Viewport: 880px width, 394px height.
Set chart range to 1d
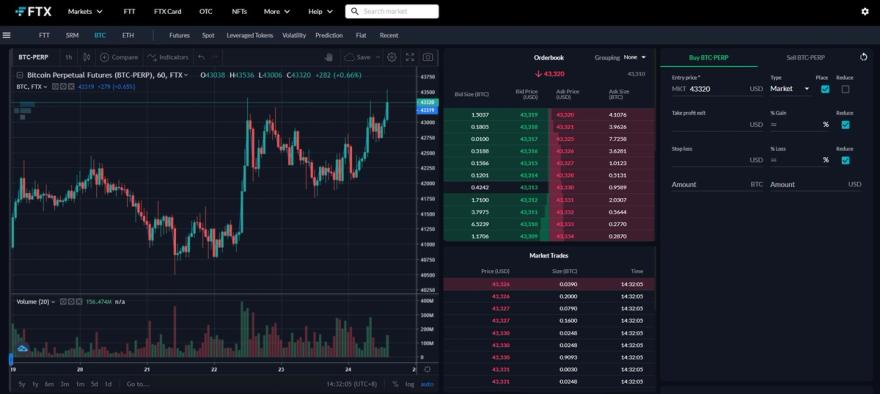108,384
